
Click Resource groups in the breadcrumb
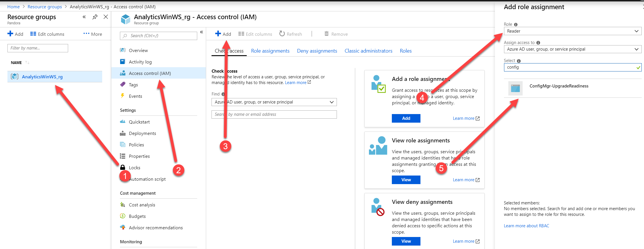coord(45,7)
